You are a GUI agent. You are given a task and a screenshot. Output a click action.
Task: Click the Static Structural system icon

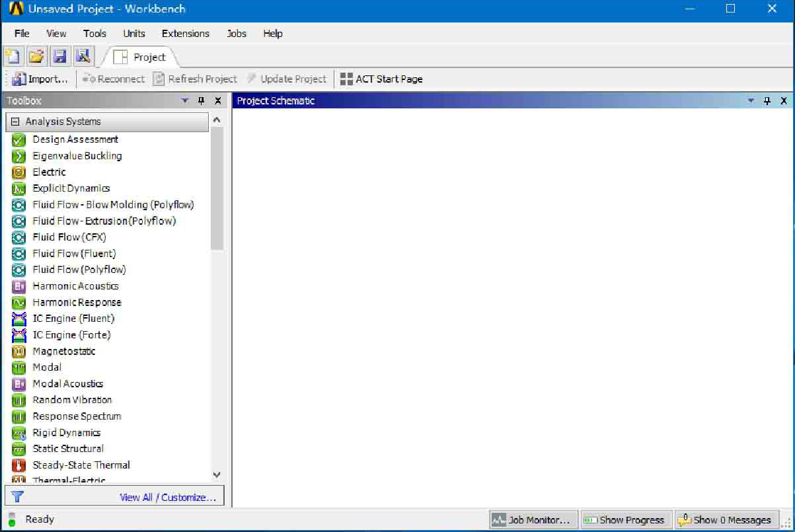click(19, 449)
